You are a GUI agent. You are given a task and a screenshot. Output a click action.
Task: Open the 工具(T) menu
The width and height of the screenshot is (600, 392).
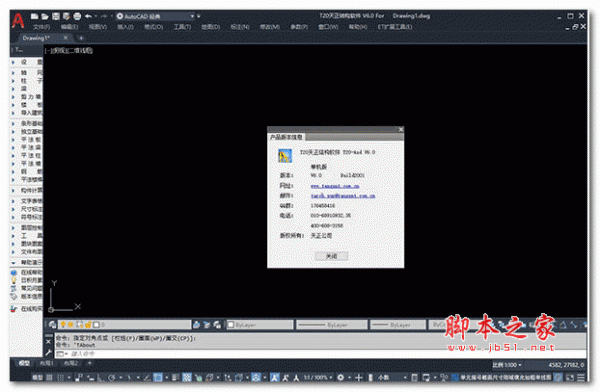[182, 27]
